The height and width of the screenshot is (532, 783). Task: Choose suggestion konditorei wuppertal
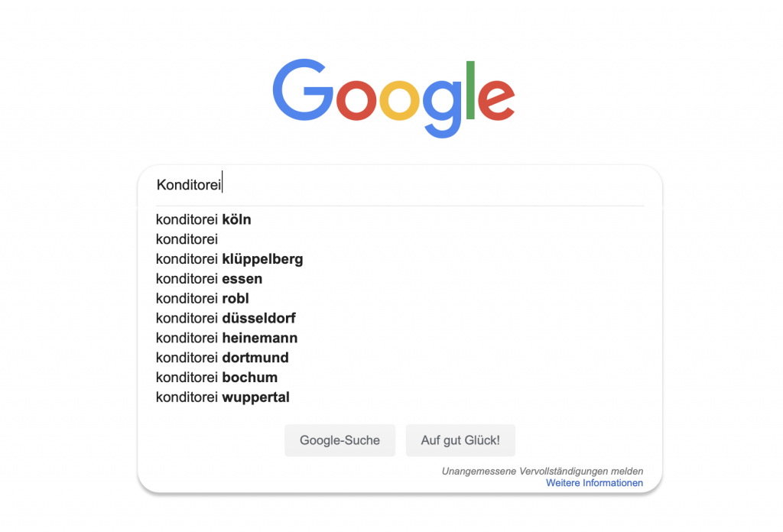pos(399,397)
